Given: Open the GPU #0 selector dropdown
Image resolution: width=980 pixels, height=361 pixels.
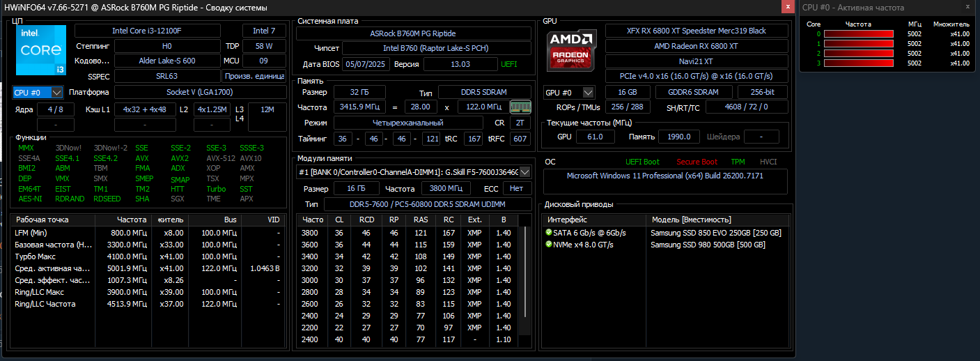Looking at the screenshot, I should point(569,93).
